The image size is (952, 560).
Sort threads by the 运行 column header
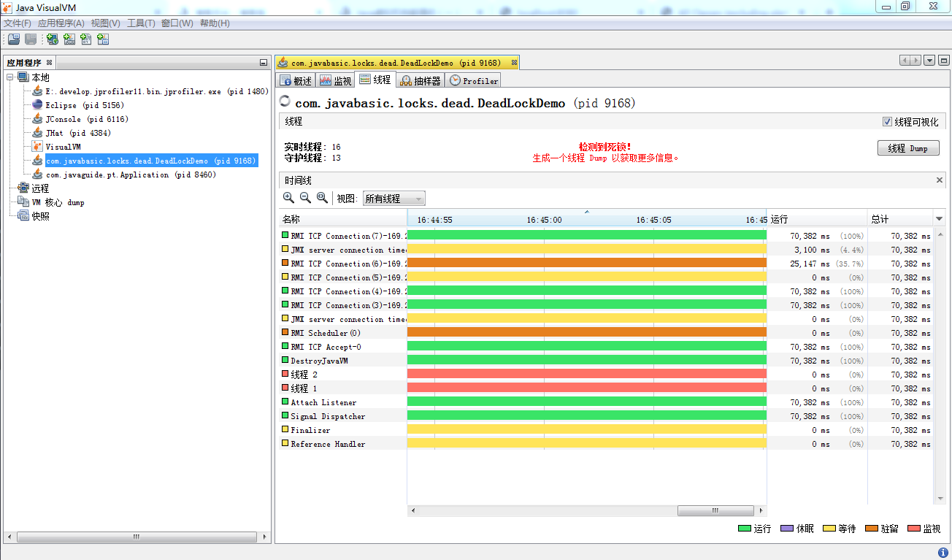pos(817,219)
